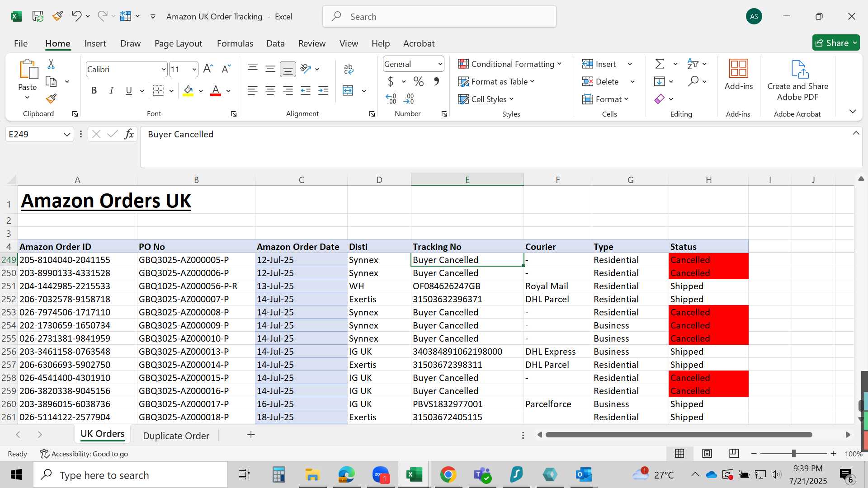Toggle Center alignment
This screenshot has height=488, width=868.
tap(270, 91)
